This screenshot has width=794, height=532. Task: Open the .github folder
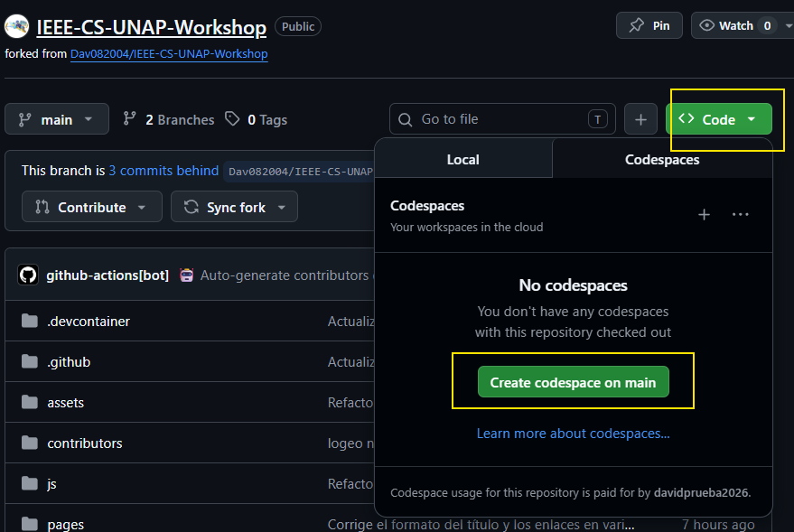pos(69,362)
